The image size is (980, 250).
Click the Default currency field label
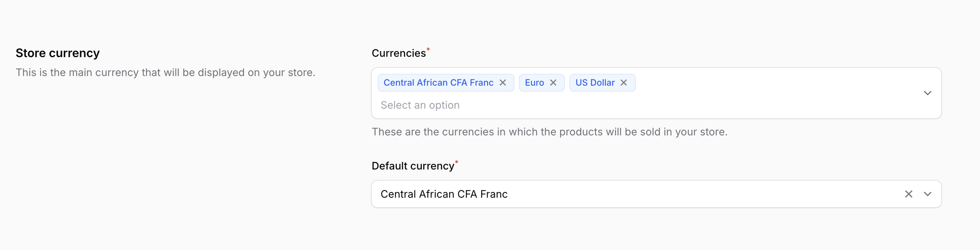413,166
